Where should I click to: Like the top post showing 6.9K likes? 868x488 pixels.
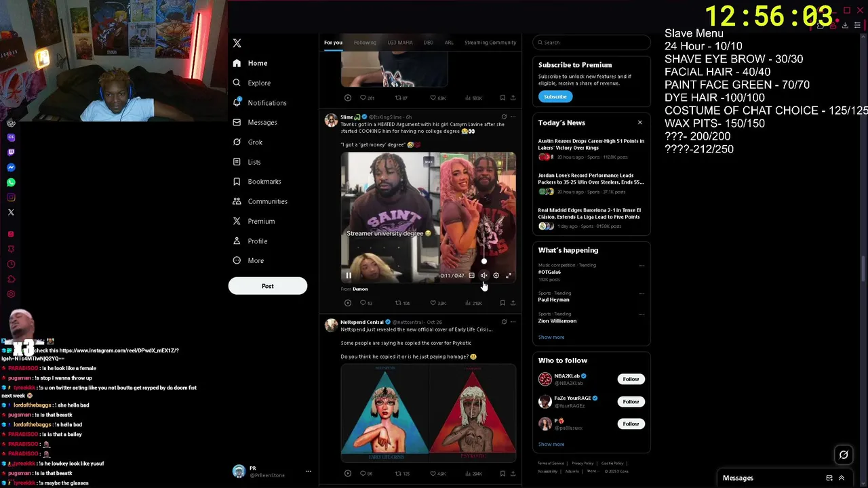pos(438,98)
